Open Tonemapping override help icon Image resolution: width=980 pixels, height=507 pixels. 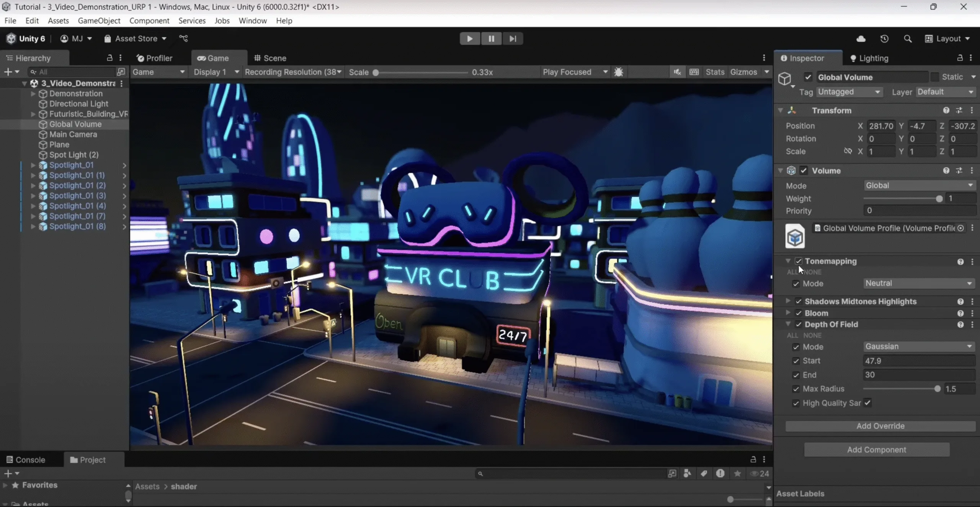[960, 262]
